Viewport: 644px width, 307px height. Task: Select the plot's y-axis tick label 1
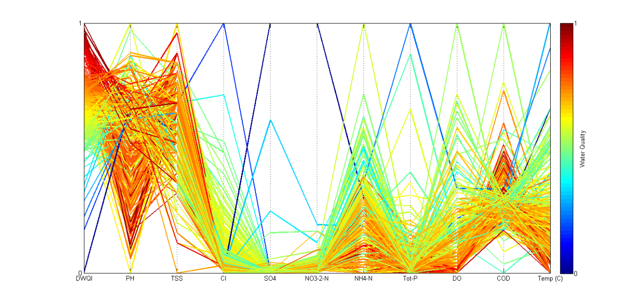click(x=81, y=23)
